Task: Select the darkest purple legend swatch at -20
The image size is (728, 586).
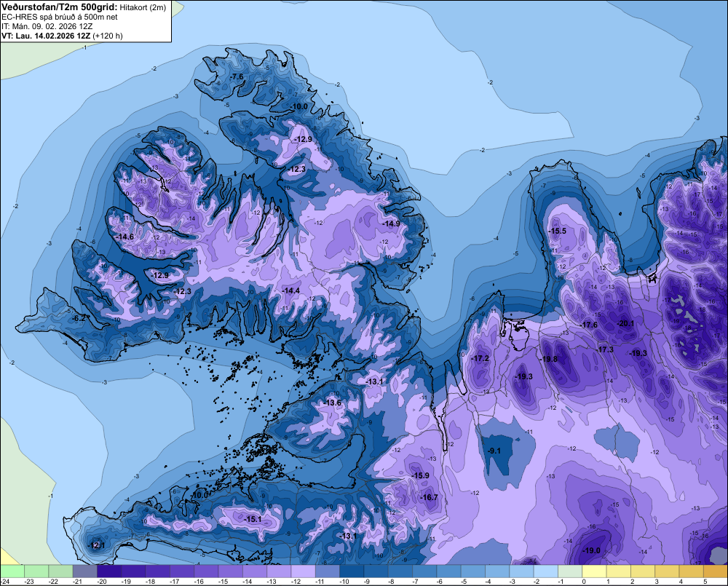Action: 109,571
